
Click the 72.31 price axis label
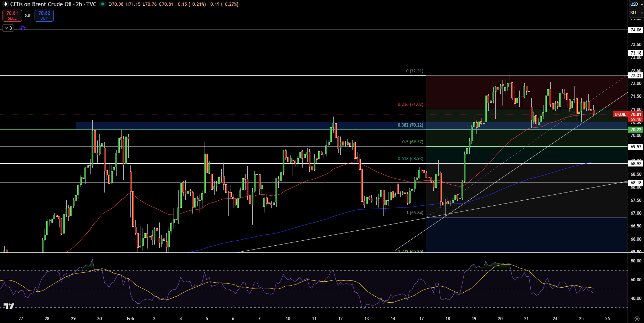[636, 76]
